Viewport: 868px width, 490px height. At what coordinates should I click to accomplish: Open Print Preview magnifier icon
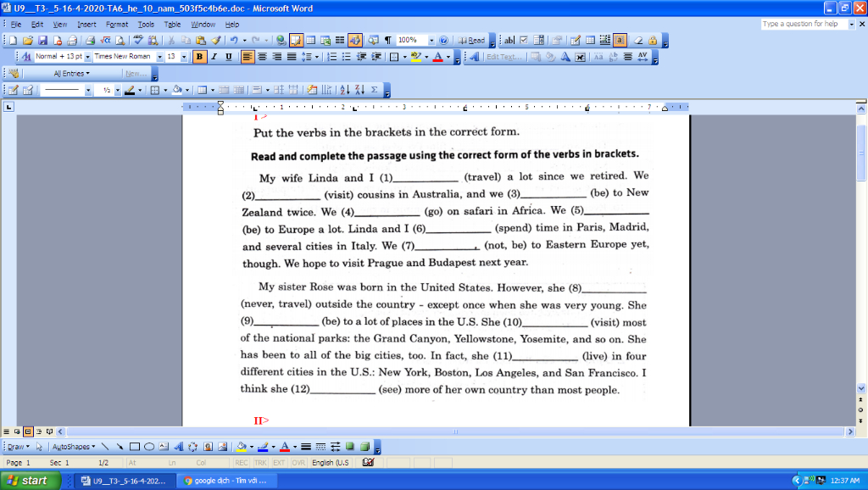point(120,41)
